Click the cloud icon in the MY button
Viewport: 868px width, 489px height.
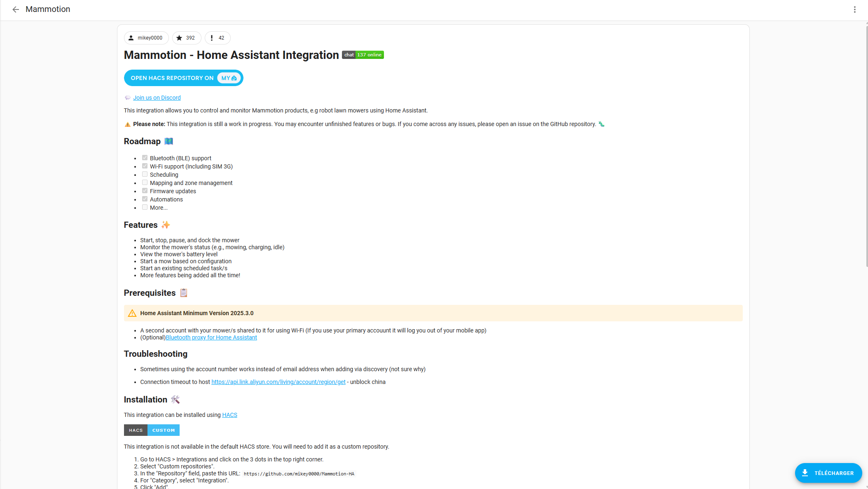tap(234, 77)
